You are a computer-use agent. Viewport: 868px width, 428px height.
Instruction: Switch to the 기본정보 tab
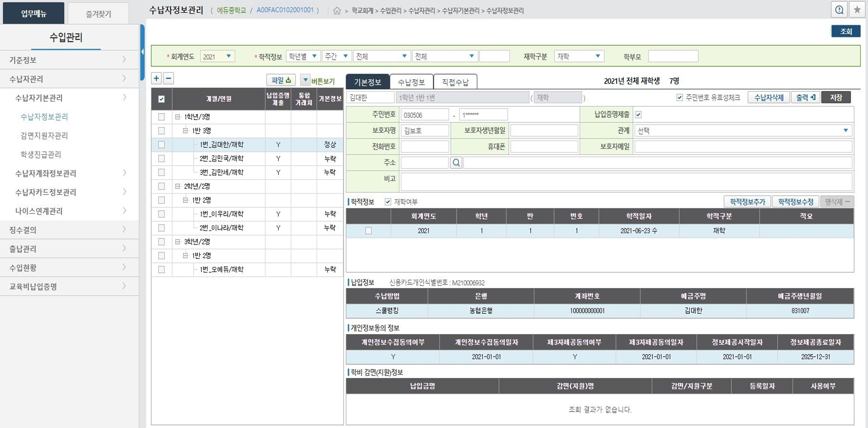click(367, 82)
